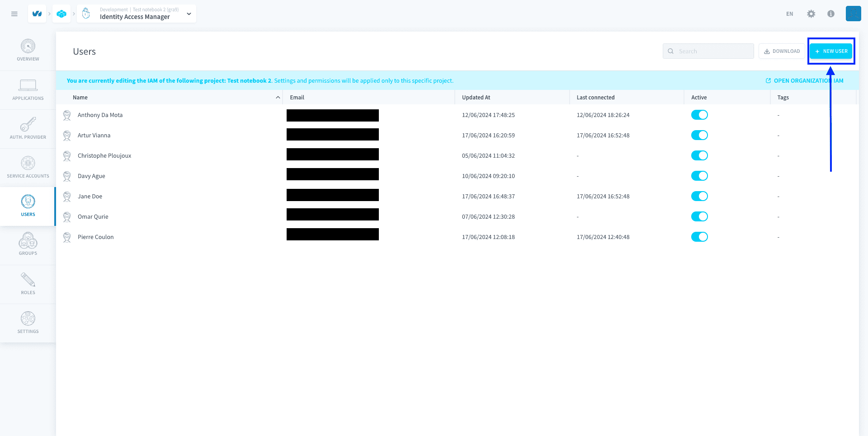Click avatar icon of Pierre Coulon
Image resolution: width=868 pixels, height=436 pixels.
[67, 237]
